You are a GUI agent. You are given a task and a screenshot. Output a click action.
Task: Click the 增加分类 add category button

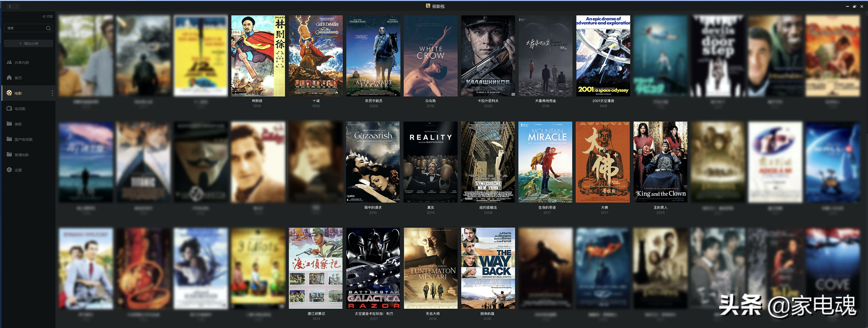pyautogui.click(x=28, y=43)
